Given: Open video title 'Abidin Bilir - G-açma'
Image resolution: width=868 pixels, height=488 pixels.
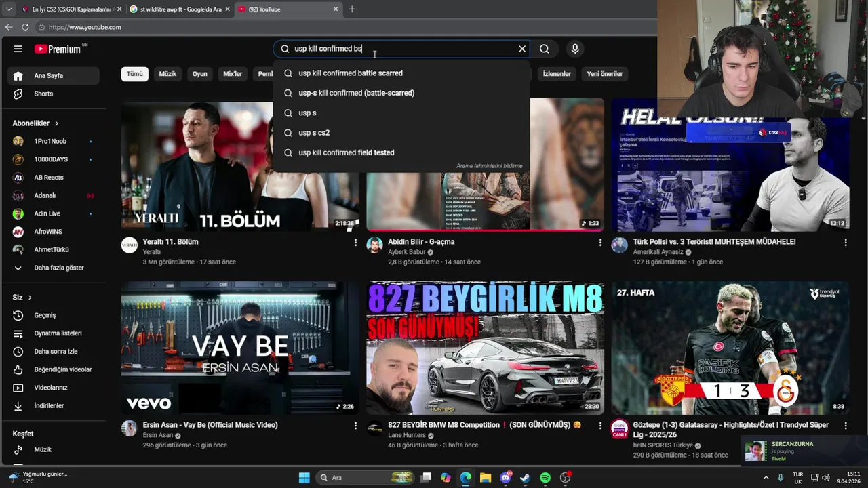Looking at the screenshot, I should tap(421, 242).
